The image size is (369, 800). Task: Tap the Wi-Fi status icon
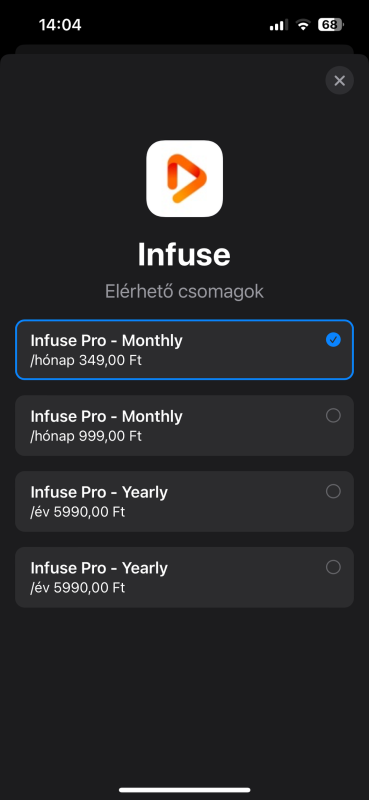tap(303, 24)
